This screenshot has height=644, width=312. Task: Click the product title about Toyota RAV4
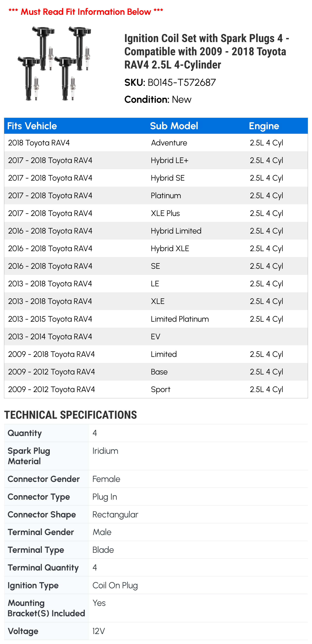207,52
